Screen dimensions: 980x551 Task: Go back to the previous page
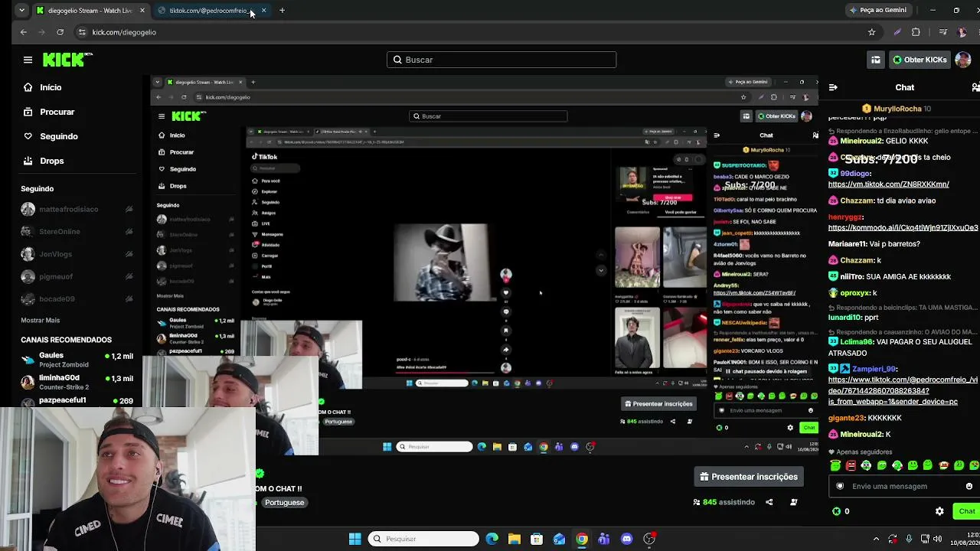click(x=24, y=32)
